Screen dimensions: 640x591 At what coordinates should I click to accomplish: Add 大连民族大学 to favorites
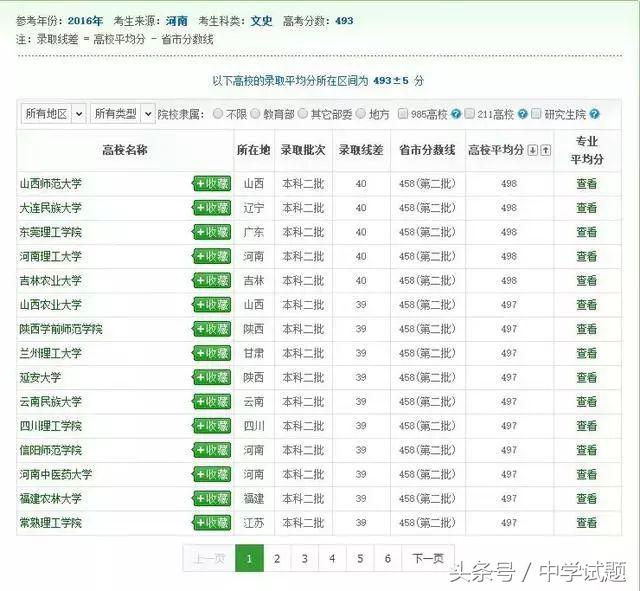pyautogui.click(x=212, y=208)
